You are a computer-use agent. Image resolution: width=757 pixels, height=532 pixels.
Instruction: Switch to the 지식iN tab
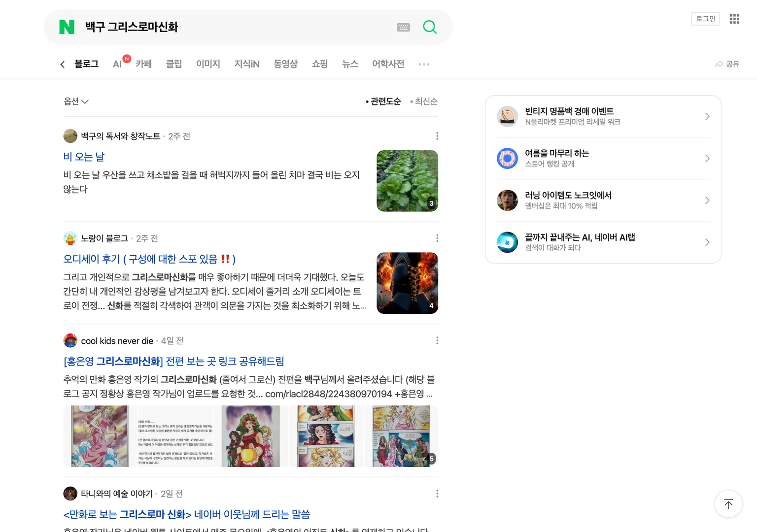(x=247, y=64)
